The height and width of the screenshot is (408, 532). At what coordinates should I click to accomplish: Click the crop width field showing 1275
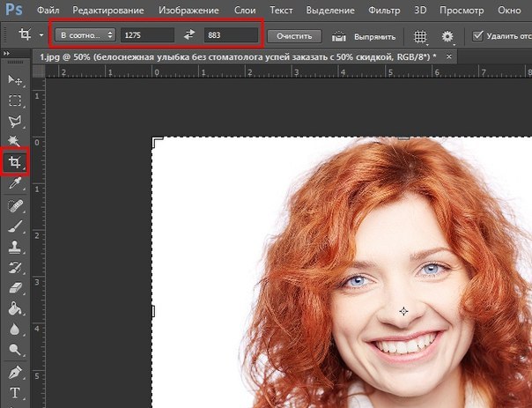coord(147,35)
